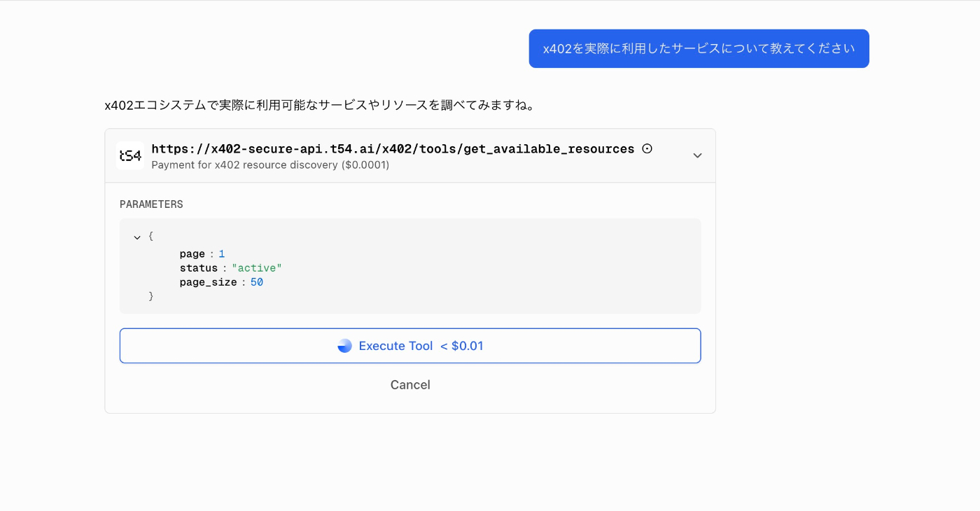Click the blue user message bubble
Screen dimensions: 980x511
tap(699, 48)
